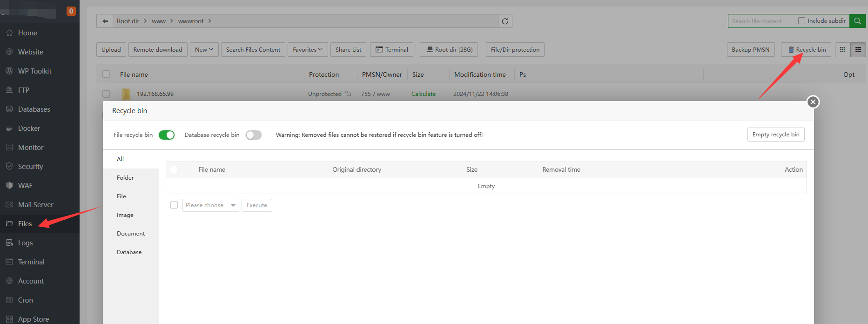The width and height of the screenshot is (868, 324).
Task: Open the New dropdown menu
Action: pos(204,50)
